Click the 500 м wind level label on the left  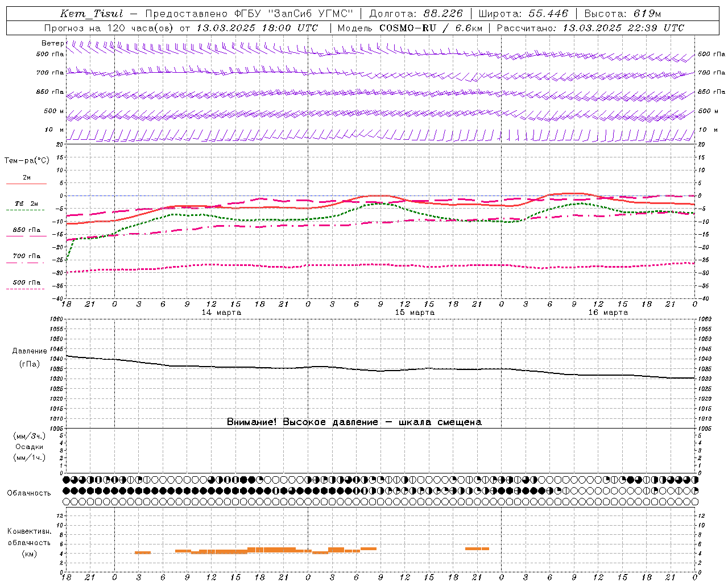(54, 111)
